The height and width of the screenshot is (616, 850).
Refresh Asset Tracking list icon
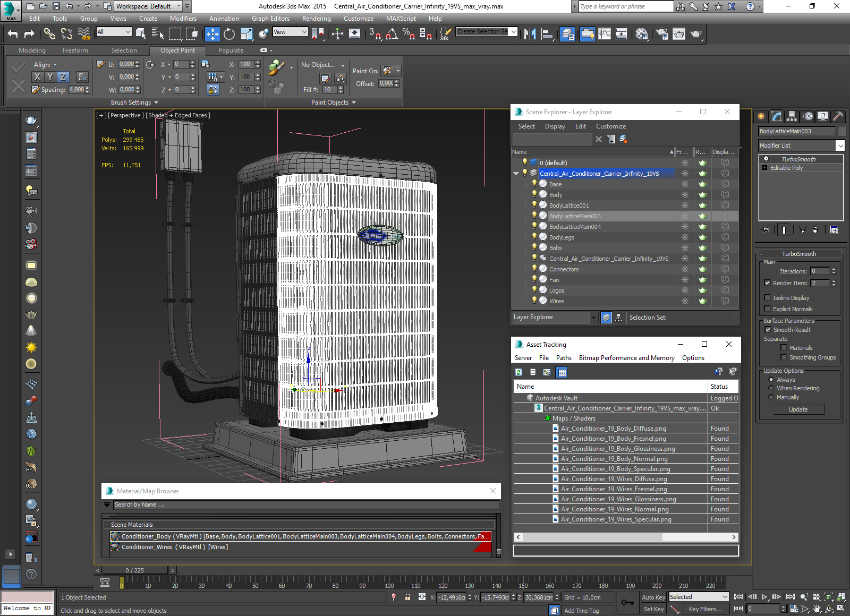pyautogui.click(x=518, y=372)
